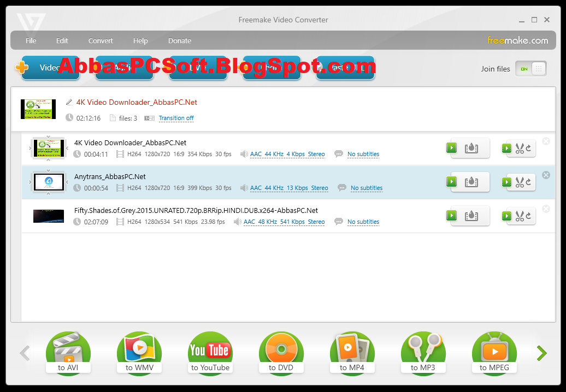Open cut and rotate editor for Anytrans
The height and width of the screenshot is (392, 566).
click(518, 182)
